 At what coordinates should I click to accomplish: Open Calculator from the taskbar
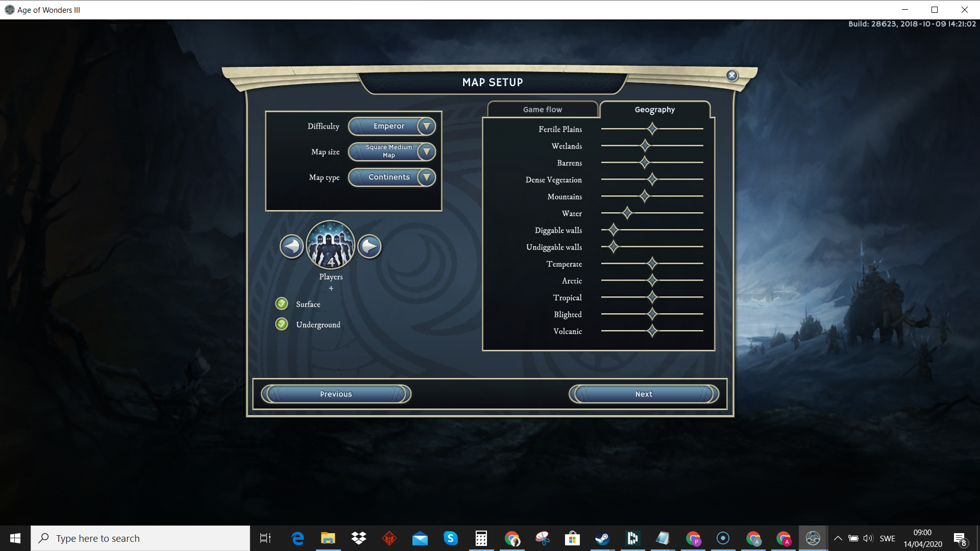click(481, 538)
